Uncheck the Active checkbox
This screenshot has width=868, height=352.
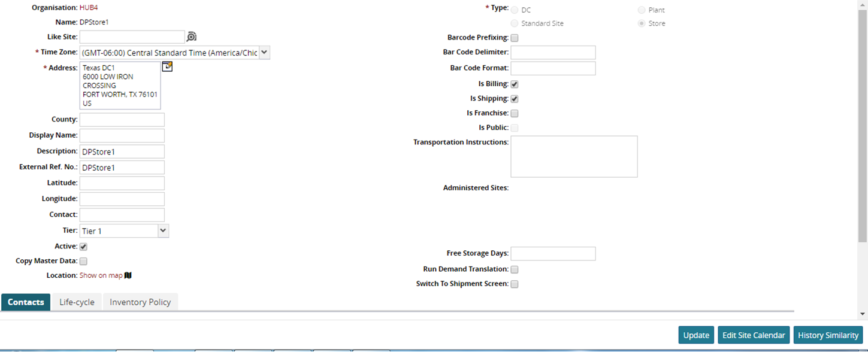[83, 247]
